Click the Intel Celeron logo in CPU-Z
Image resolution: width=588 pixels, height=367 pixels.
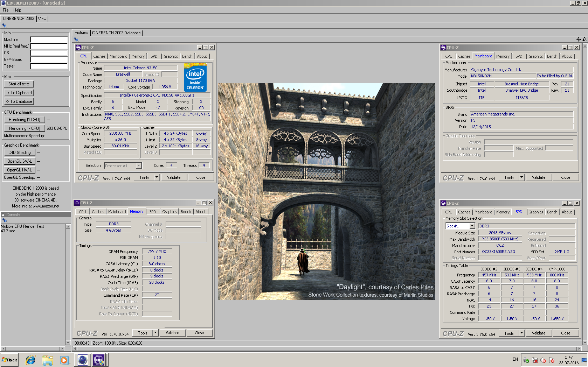(x=195, y=77)
